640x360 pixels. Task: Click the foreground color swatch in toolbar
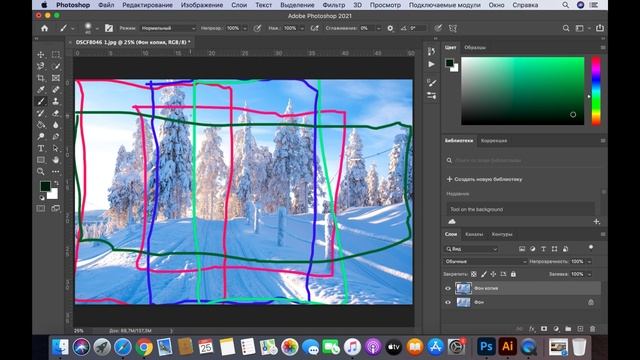pyautogui.click(x=45, y=187)
